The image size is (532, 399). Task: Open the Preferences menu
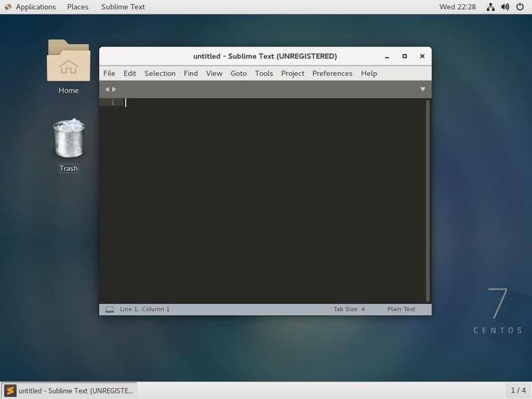332,73
